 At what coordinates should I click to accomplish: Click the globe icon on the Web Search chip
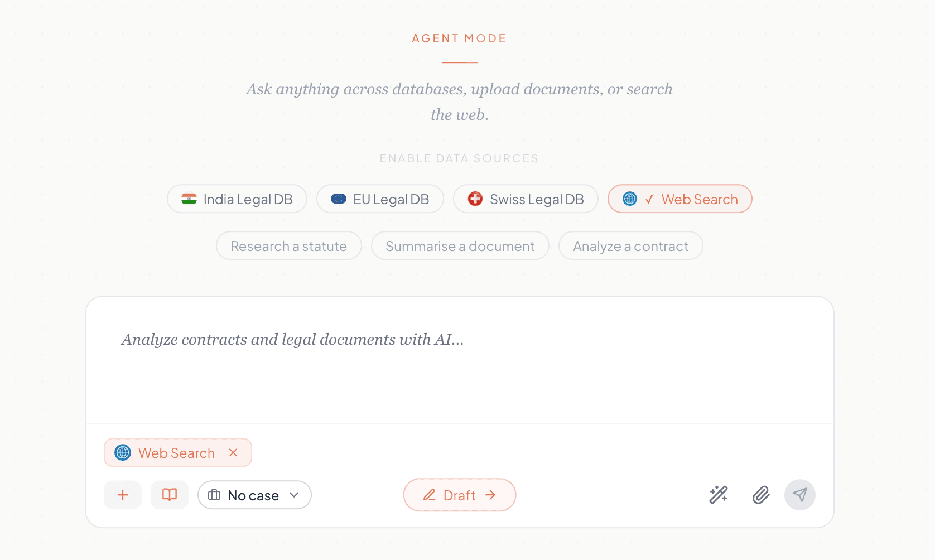click(122, 452)
